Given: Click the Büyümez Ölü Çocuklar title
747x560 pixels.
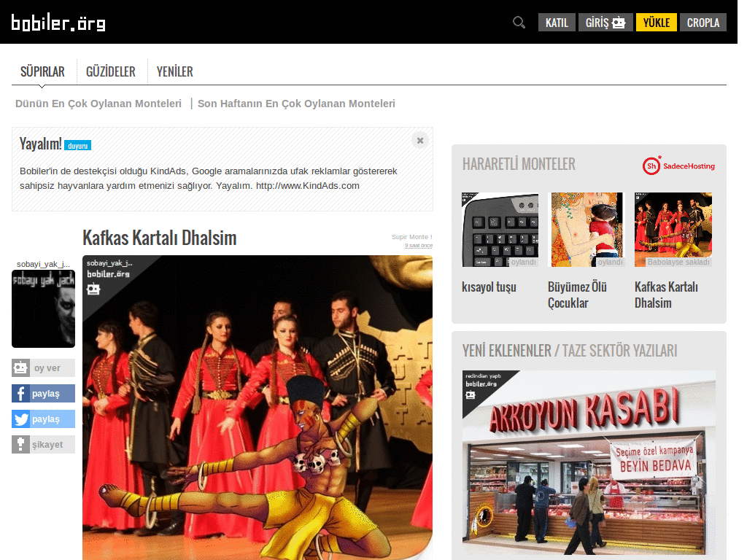Looking at the screenshot, I should pyautogui.click(x=578, y=295).
